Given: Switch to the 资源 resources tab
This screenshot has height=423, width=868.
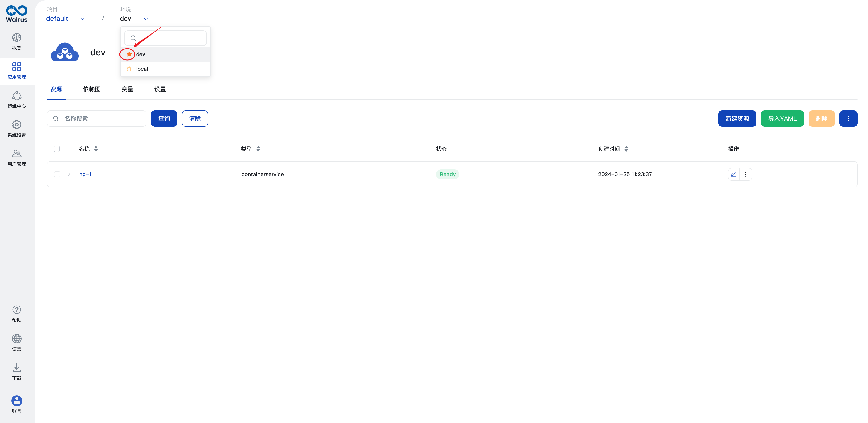Looking at the screenshot, I should tap(56, 89).
